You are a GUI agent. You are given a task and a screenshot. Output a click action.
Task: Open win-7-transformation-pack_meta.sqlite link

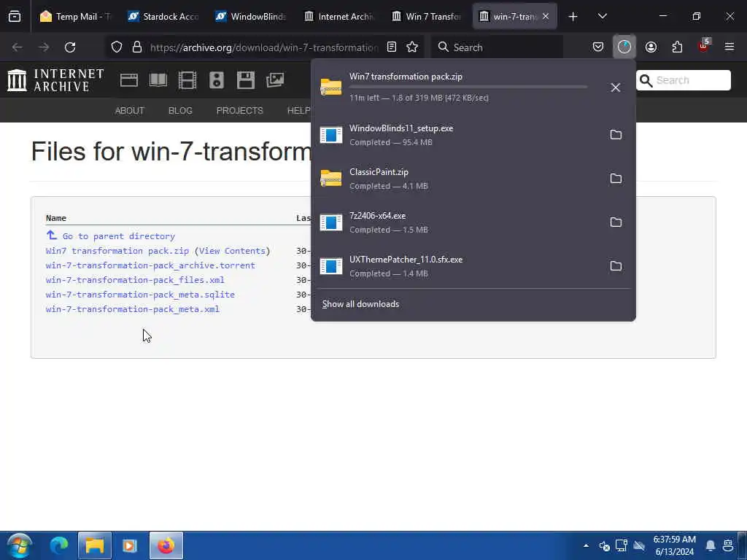[140, 295]
